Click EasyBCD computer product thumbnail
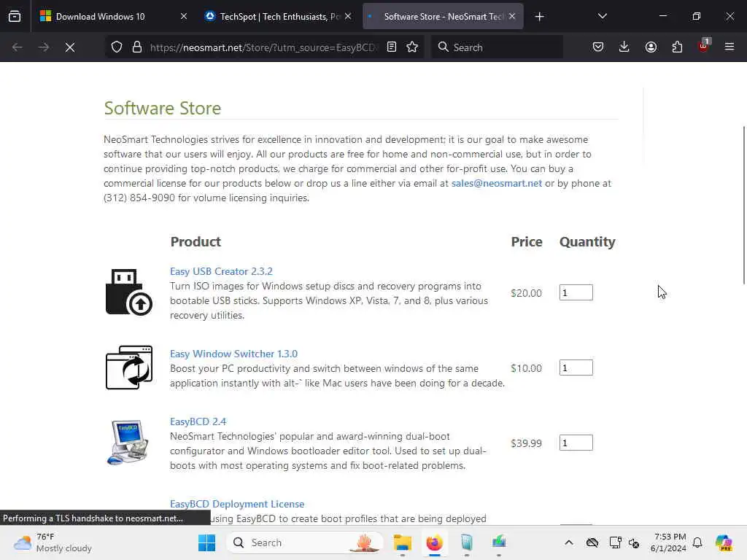The image size is (747, 560). coord(128,443)
